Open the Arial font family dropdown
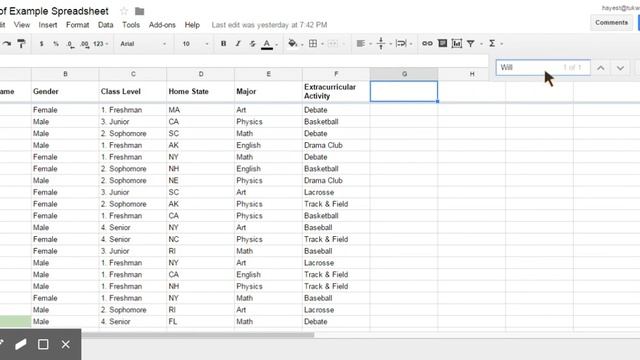The height and width of the screenshot is (360, 640). tap(143, 43)
